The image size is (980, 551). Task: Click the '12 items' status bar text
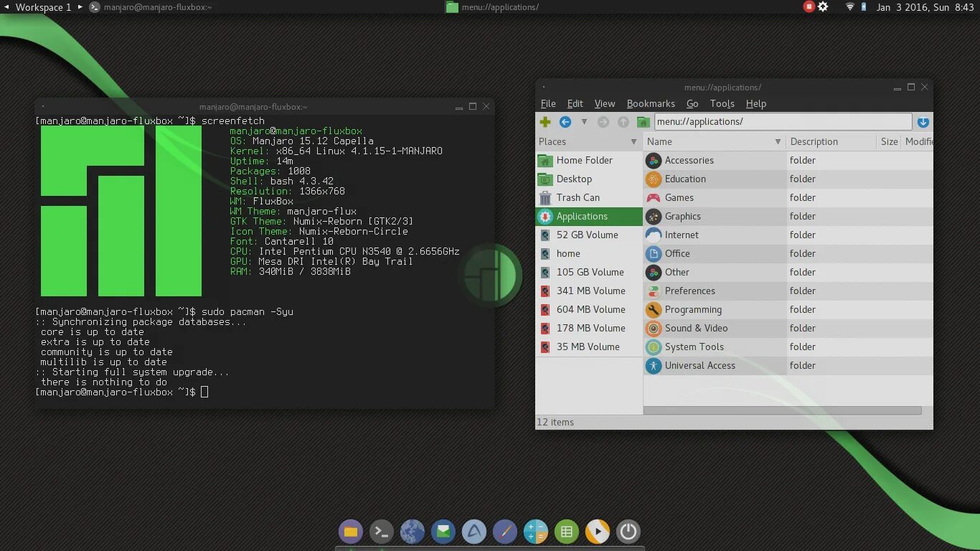[x=556, y=422]
